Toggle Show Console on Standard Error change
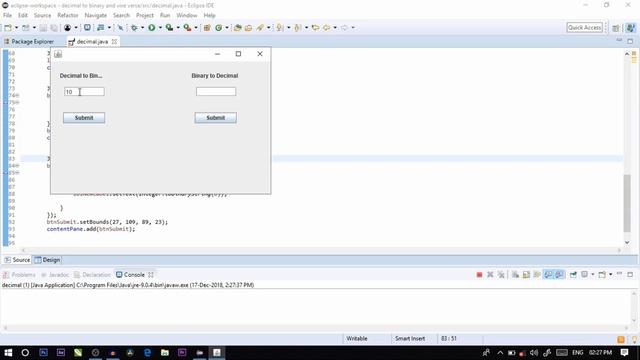This screenshot has width=640, height=360. pyautogui.click(x=560, y=275)
